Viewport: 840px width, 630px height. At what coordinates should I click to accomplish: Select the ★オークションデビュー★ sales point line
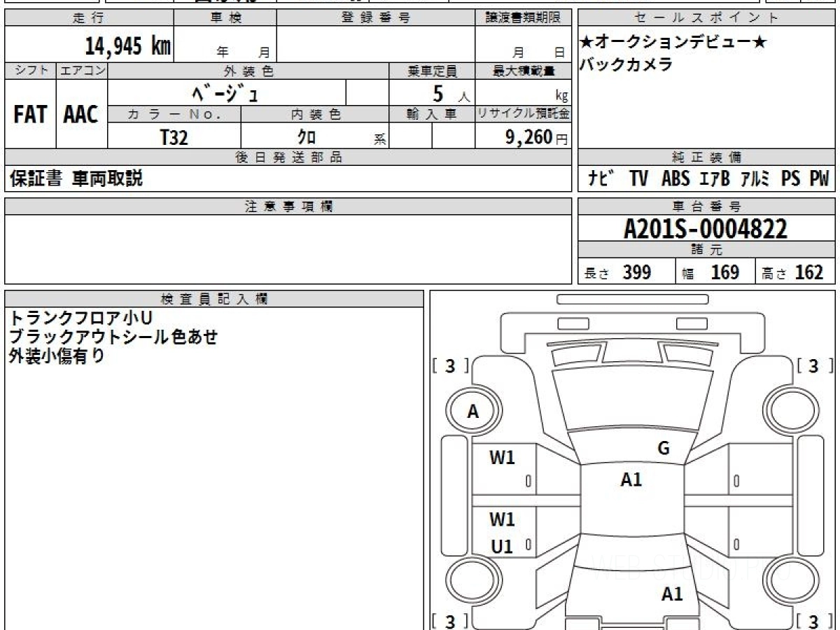673,43
